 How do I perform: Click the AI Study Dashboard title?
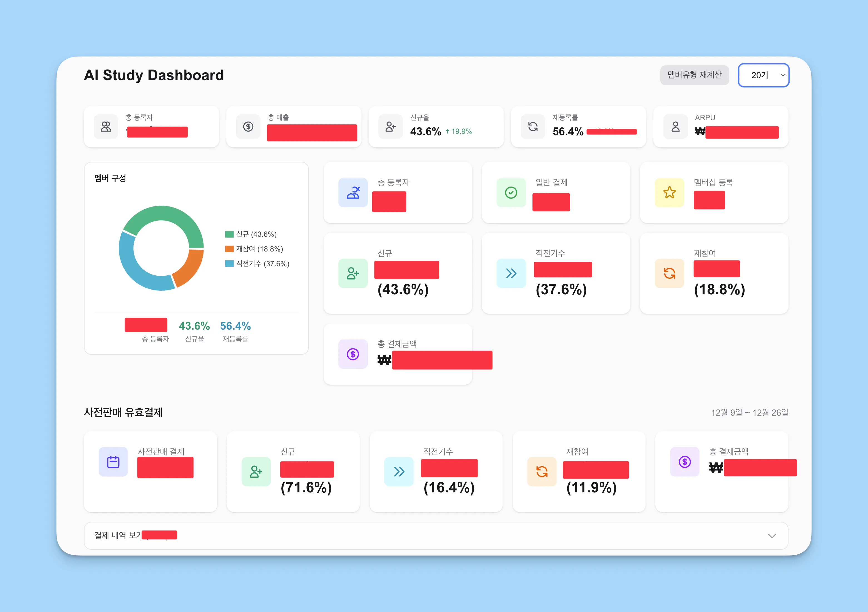(x=154, y=75)
